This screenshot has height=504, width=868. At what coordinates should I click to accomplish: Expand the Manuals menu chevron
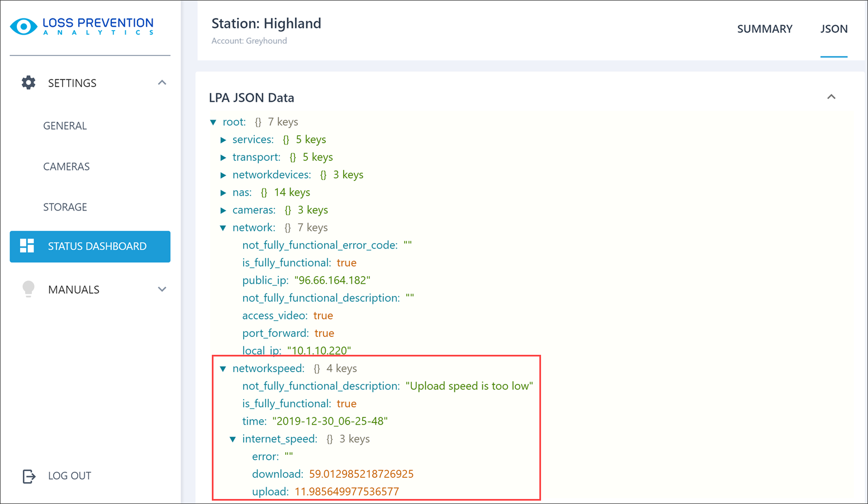point(162,289)
